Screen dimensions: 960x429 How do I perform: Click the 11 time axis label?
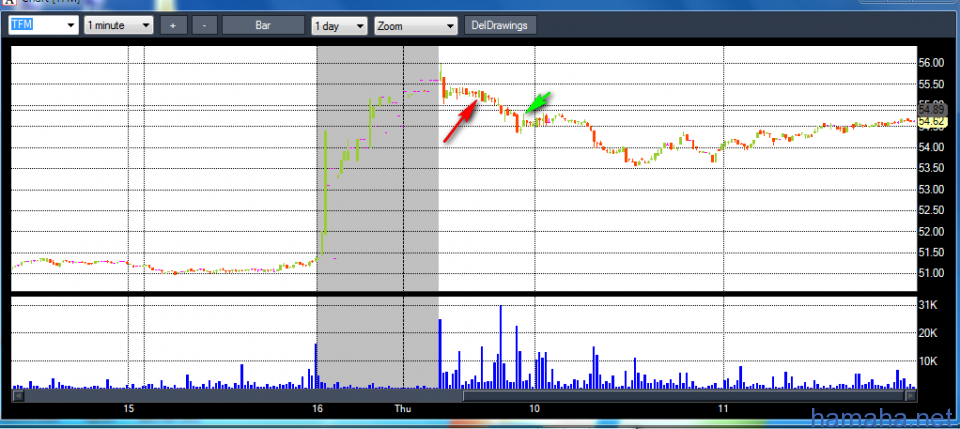tap(723, 409)
